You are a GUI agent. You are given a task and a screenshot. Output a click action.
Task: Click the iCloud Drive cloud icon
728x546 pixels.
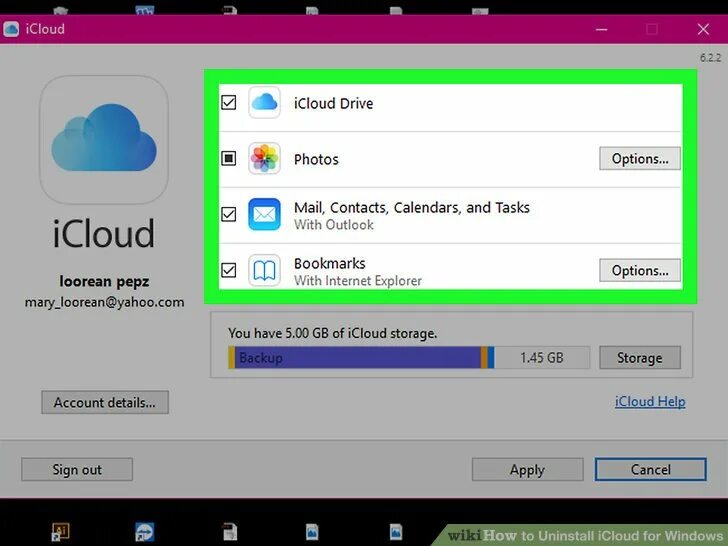[264, 102]
